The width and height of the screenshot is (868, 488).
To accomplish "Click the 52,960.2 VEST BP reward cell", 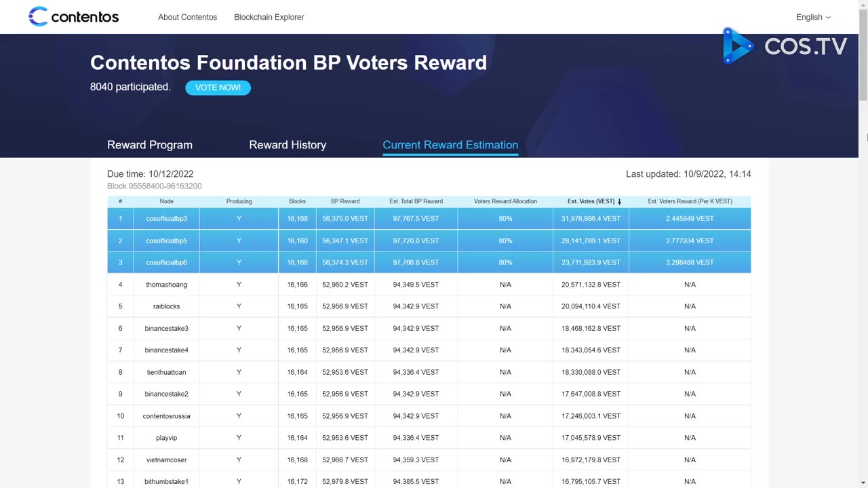I will pos(345,285).
